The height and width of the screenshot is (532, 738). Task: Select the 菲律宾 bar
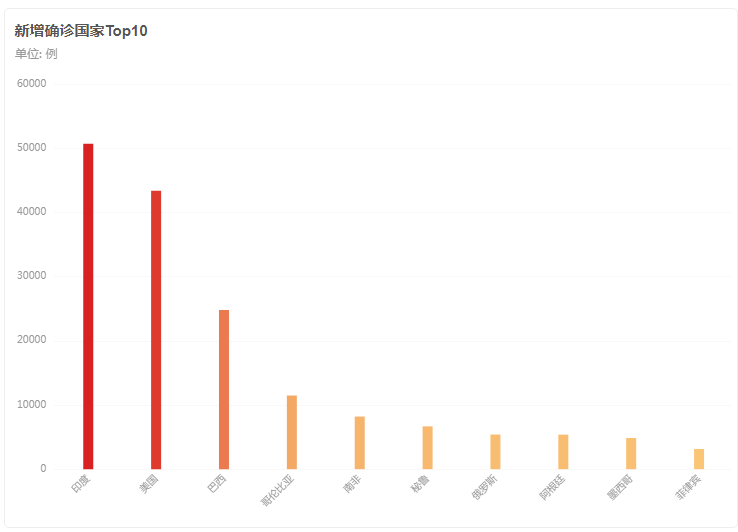(699, 459)
